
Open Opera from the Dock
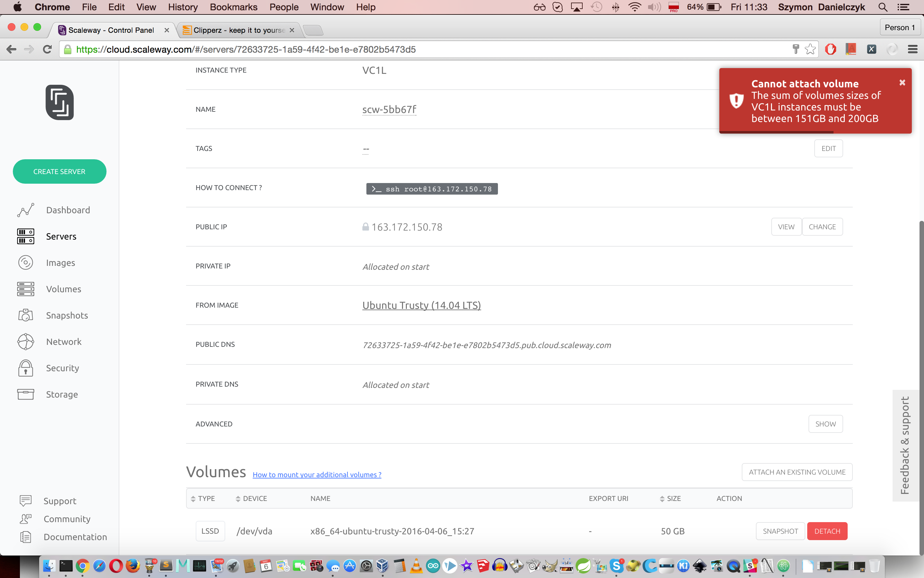(x=116, y=566)
